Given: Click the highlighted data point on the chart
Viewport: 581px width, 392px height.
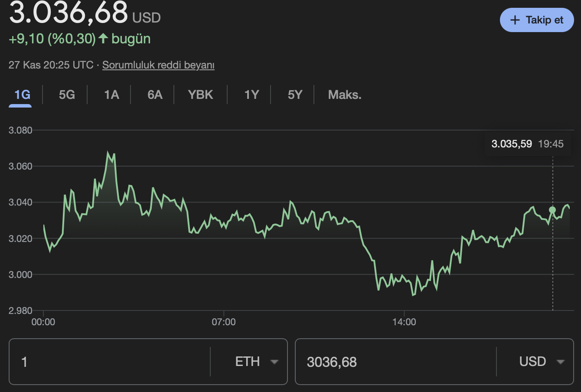Looking at the screenshot, I should [x=552, y=210].
